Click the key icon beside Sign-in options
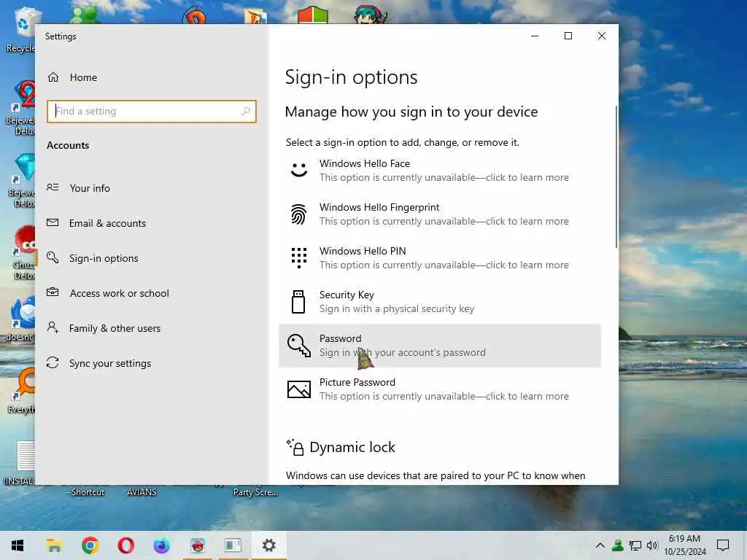Image resolution: width=747 pixels, height=560 pixels. (53, 257)
